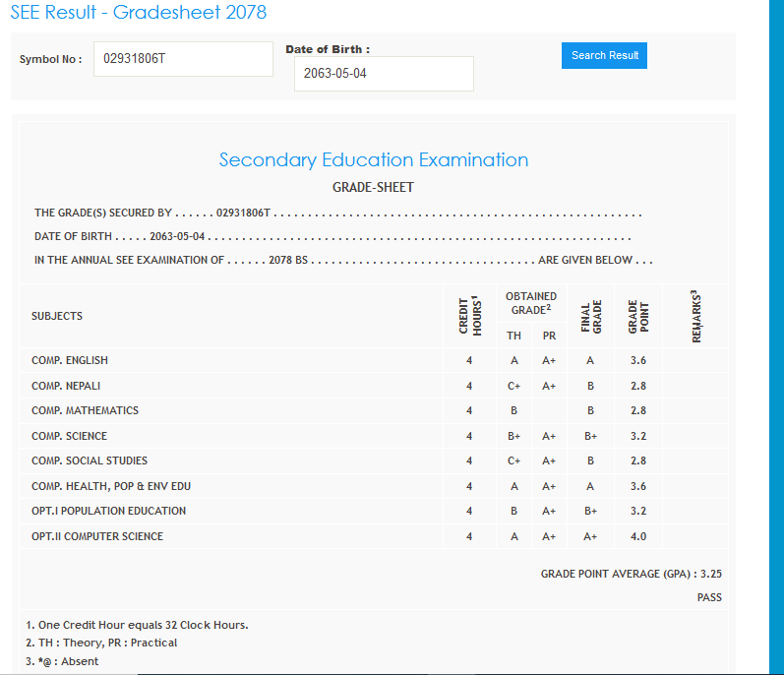The image size is (784, 675).
Task: Select the COMP. MATHEMATICS subject row
Action: click(85, 411)
